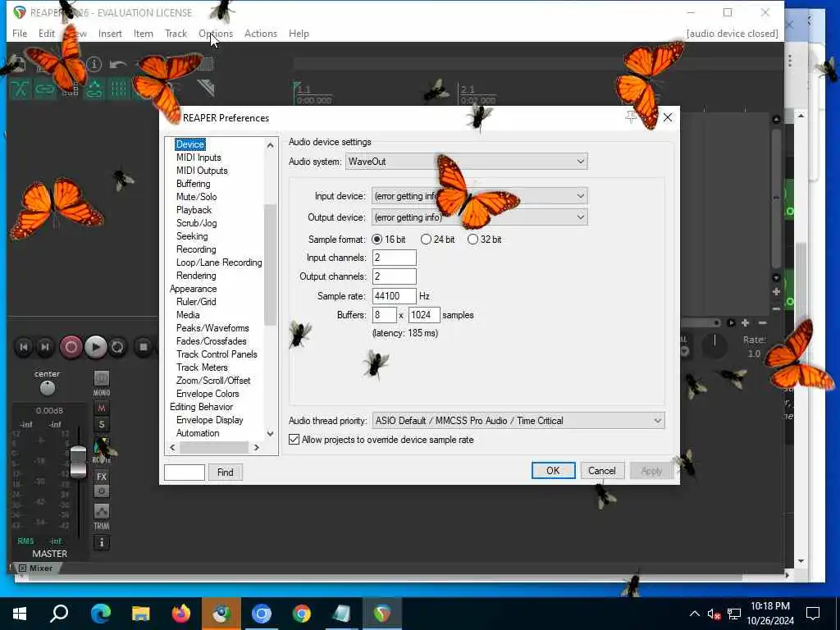Toggle master FX bypass power icon
The height and width of the screenshot is (630, 840).
coord(101,491)
